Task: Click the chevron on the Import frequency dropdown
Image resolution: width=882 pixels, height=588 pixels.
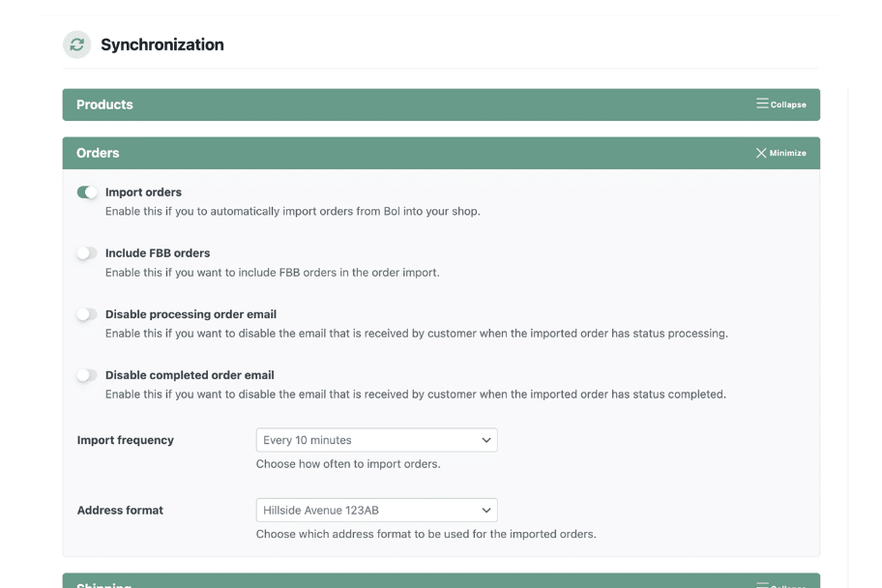Action: click(x=486, y=439)
